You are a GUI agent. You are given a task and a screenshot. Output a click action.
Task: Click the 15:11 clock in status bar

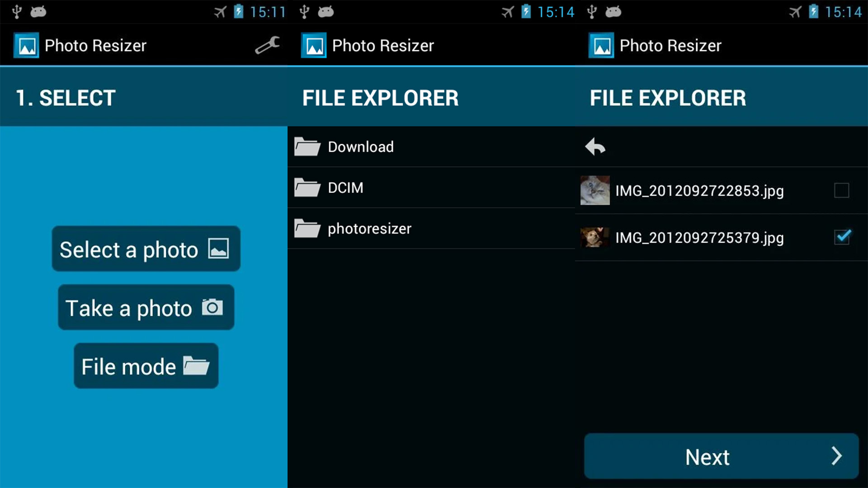tap(268, 12)
